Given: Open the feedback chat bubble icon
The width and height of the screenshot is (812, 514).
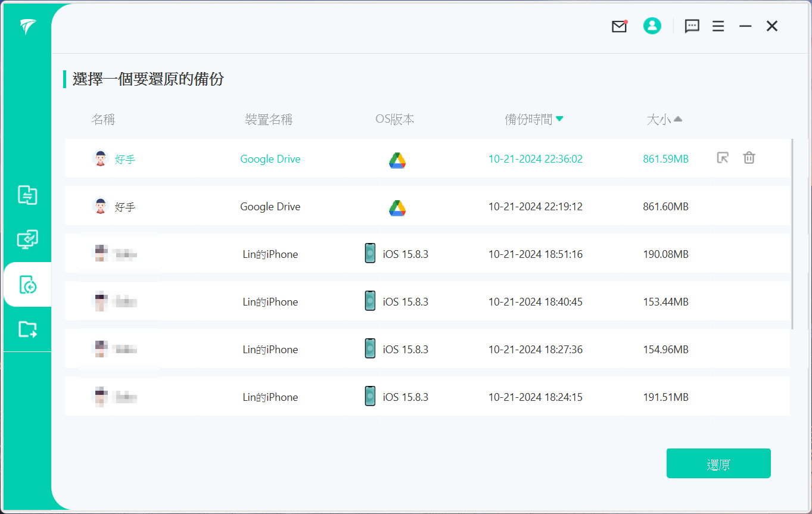Looking at the screenshot, I should coord(692,26).
